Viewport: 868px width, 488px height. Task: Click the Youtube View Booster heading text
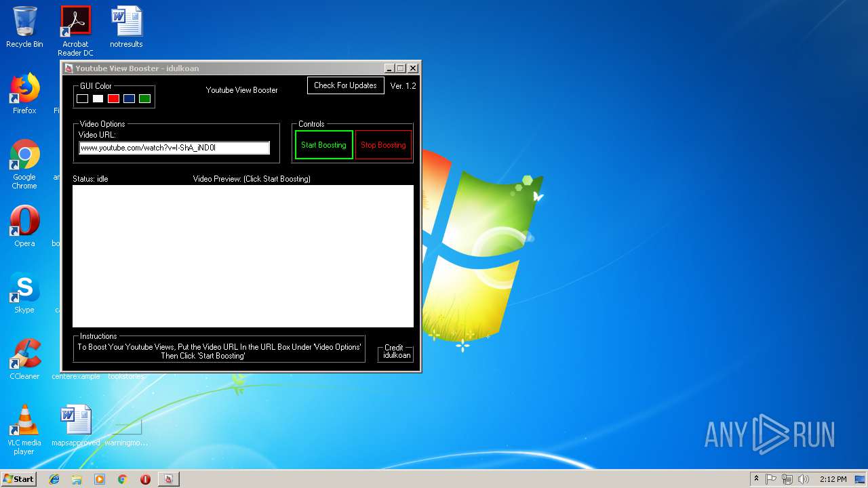click(242, 90)
